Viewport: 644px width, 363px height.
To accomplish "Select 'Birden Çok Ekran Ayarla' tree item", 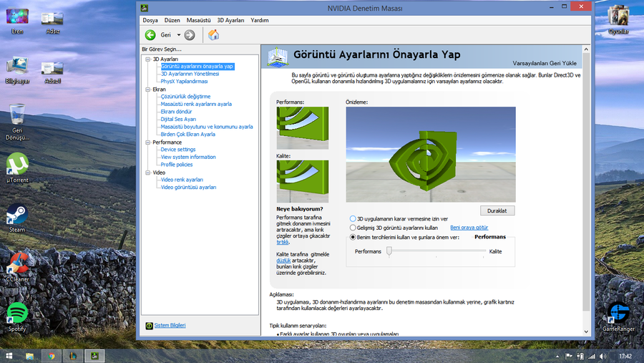I will (187, 135).
